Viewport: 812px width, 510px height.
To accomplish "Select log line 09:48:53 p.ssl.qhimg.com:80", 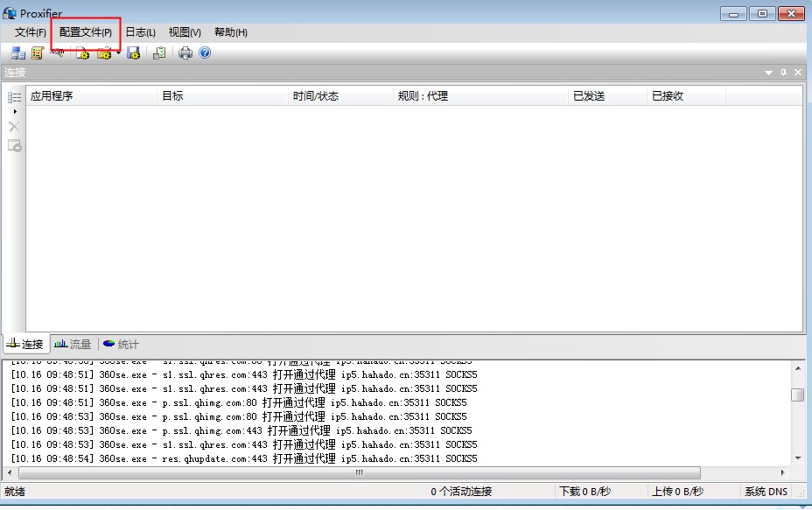I will 239,416.
